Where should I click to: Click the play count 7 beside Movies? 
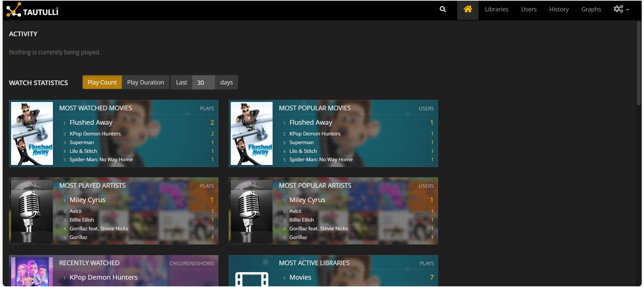pos(432,277)
